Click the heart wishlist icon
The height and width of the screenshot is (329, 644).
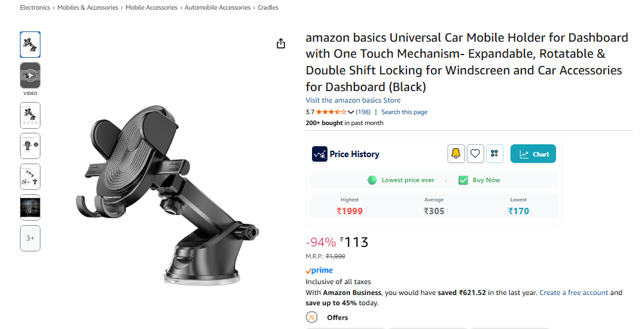(475, 154)
